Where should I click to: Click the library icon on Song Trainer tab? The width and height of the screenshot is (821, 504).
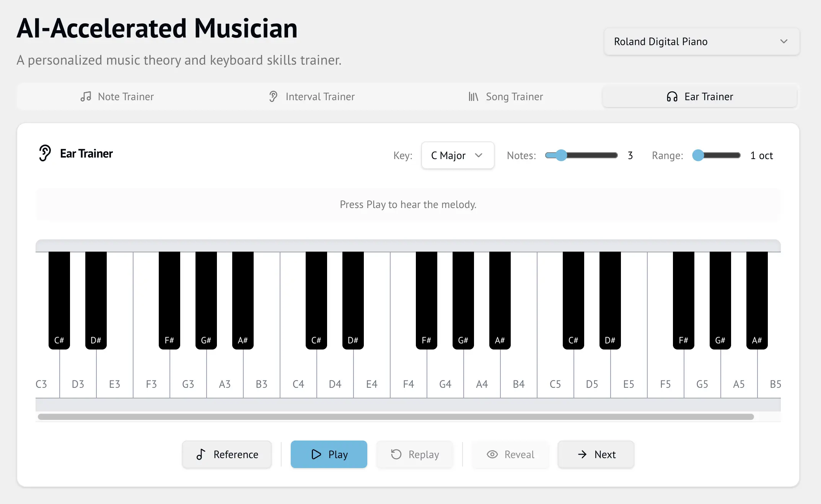[x=473, y=96]
